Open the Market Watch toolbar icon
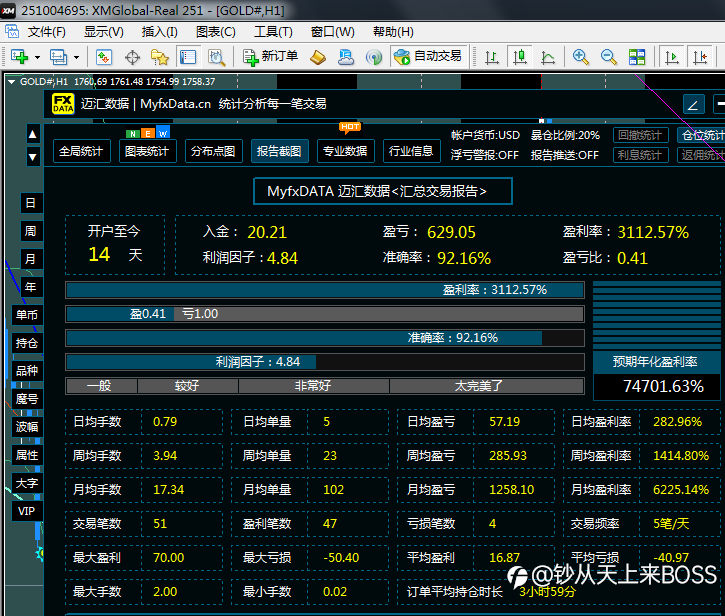This screenshot has width=725, height=616. coord(104,57)
